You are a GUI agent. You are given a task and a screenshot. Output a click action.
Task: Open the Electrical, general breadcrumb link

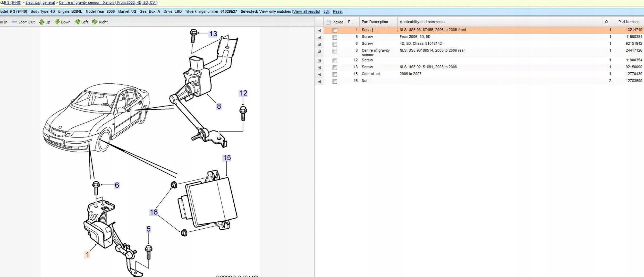[x=40, y=3]
